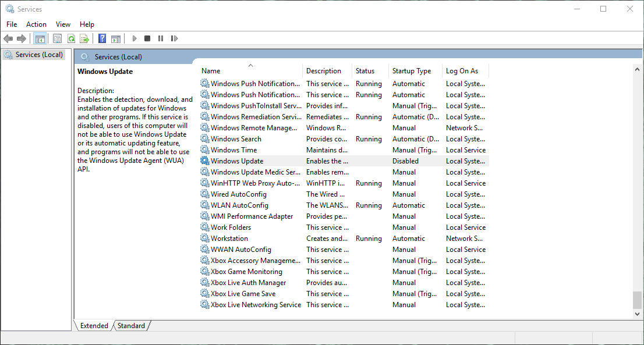This screenshot has width=644, height=345.
Task: Select the Windows Remediation Service row name
Action: [x=256, y=116]
